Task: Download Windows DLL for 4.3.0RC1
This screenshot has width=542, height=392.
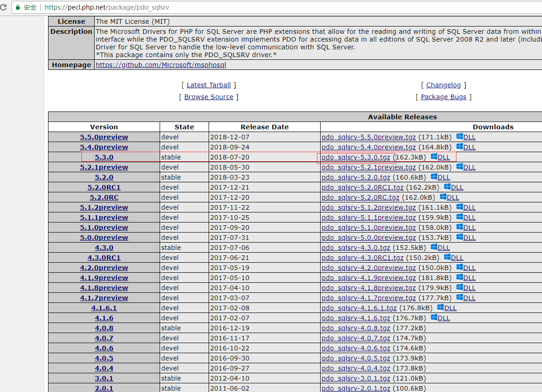Action: pyautogui.click(x=453, y=257)
